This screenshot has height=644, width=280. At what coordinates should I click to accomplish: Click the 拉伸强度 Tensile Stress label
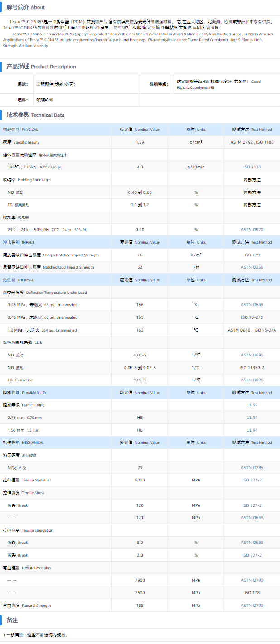tap(24, 493)
